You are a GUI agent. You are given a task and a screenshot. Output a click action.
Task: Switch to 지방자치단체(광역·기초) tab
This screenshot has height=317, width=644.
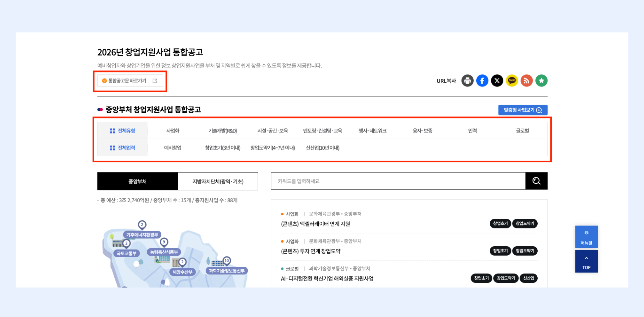point(218,181)
